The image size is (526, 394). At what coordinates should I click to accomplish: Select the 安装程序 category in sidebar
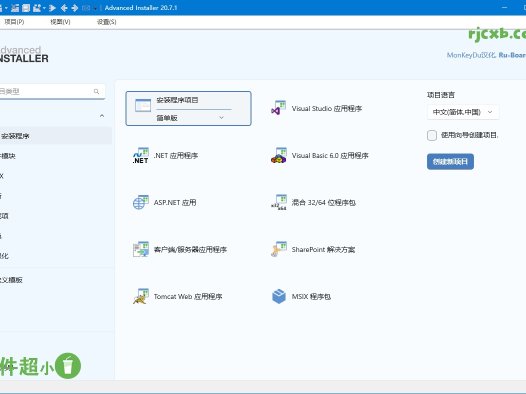(55, 136)
